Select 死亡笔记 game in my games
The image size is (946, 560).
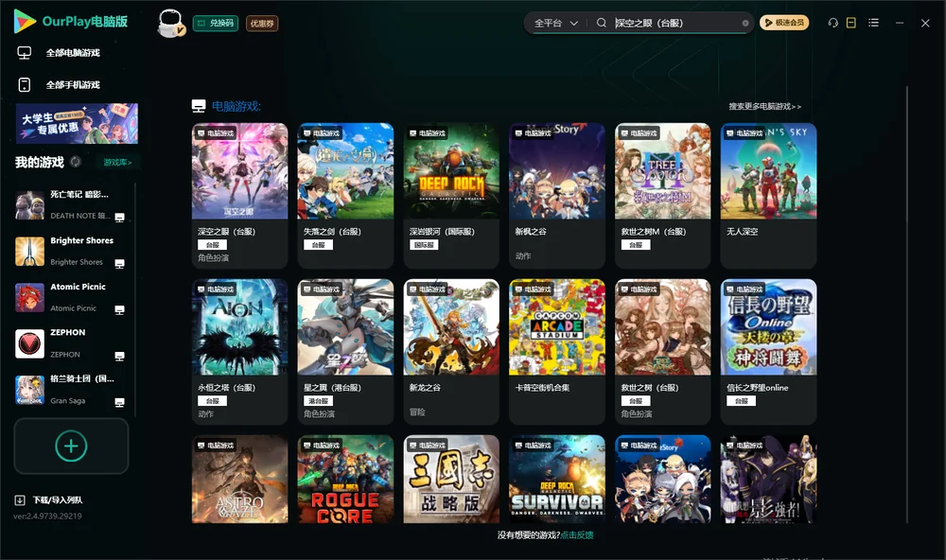(x=69, y=204)
